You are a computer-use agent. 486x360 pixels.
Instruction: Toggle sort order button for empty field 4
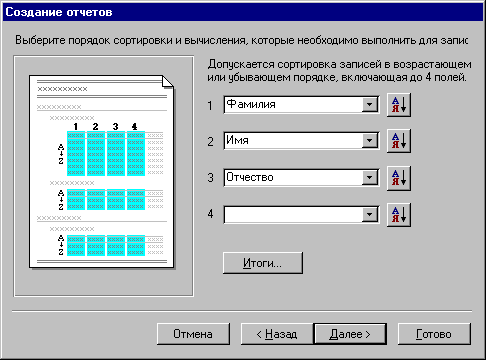399,215
